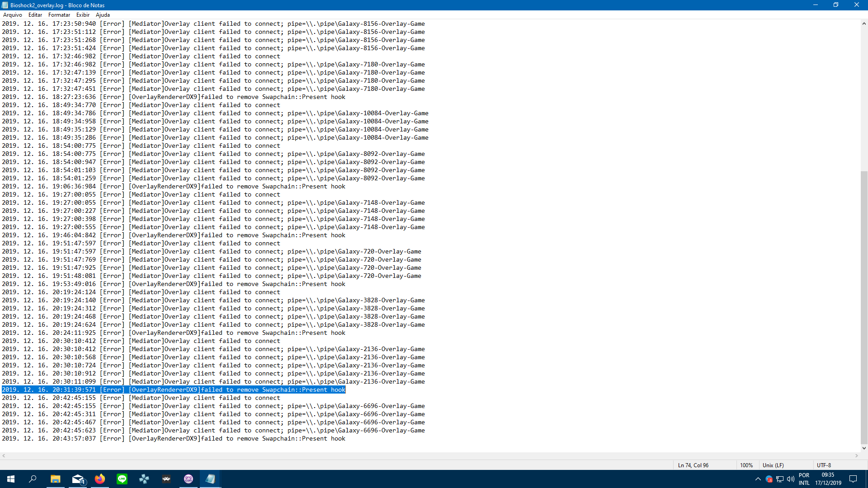Click the vertical scrollbar thumb

click(x=864, y=307)
